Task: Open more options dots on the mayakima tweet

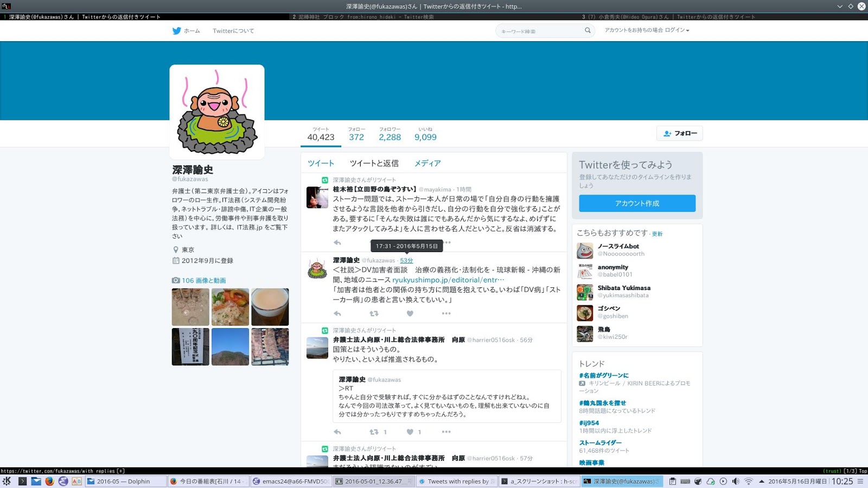Action: point(448,242)
